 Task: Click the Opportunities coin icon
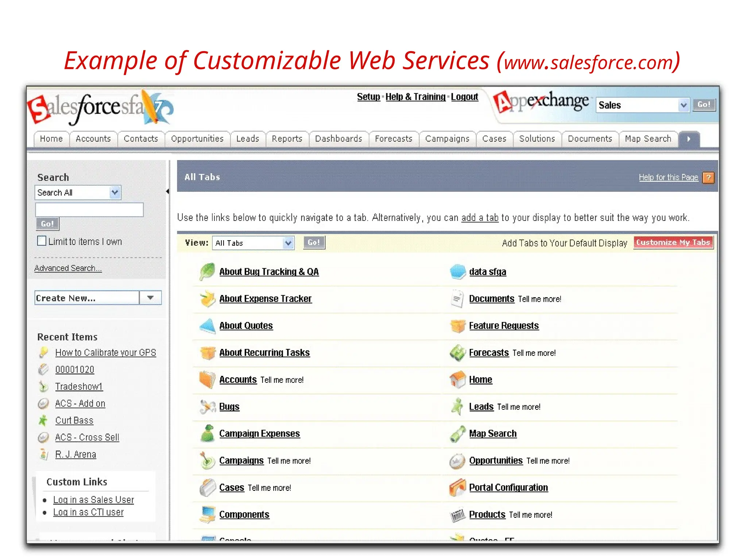pos(457,461)
